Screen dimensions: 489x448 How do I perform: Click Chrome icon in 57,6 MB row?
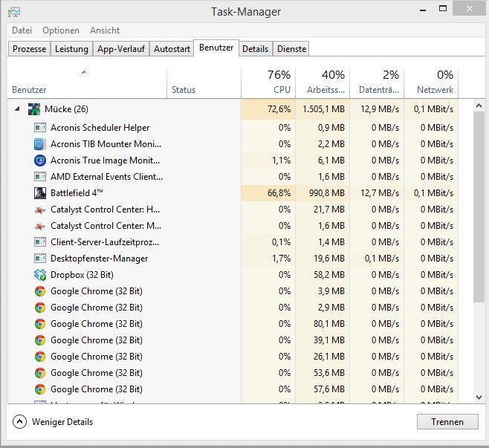click(x=40, y=389)
